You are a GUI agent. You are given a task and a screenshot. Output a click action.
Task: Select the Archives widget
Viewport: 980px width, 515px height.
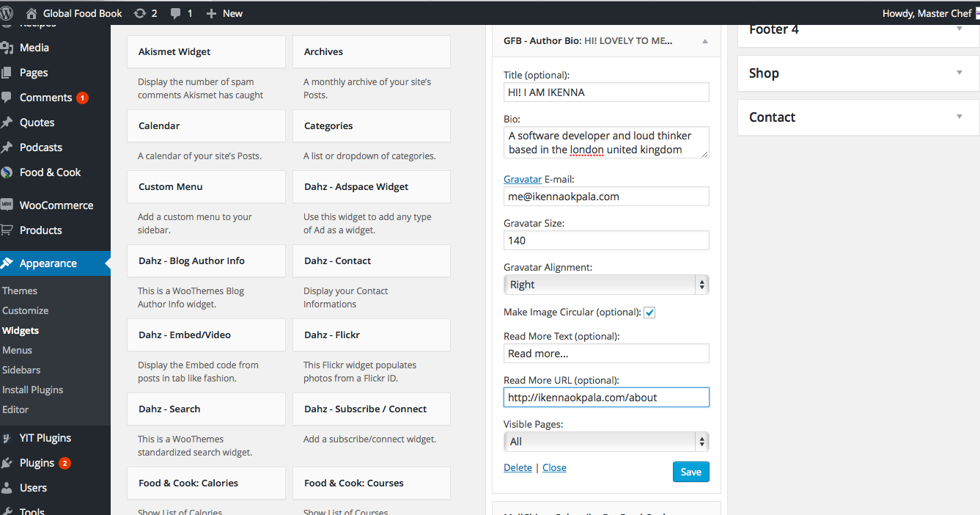tap(372, 52)
